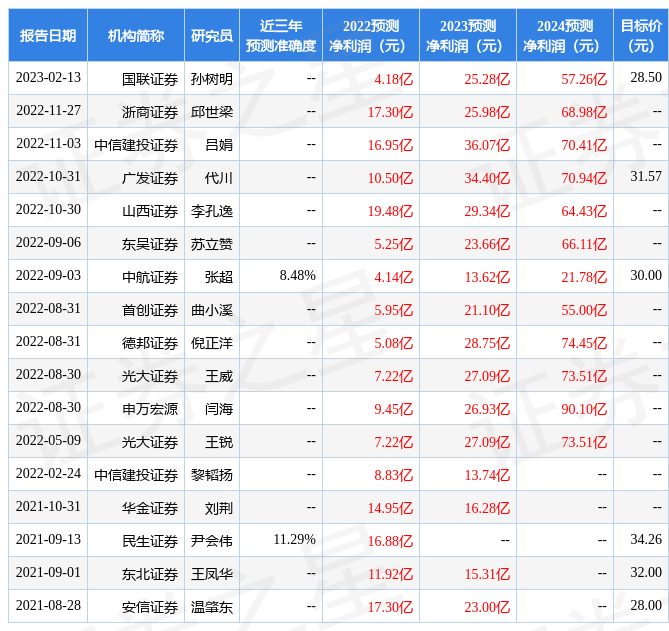Click target price 31.57
This screenshot has height=631, width=669.
point(646,177)
